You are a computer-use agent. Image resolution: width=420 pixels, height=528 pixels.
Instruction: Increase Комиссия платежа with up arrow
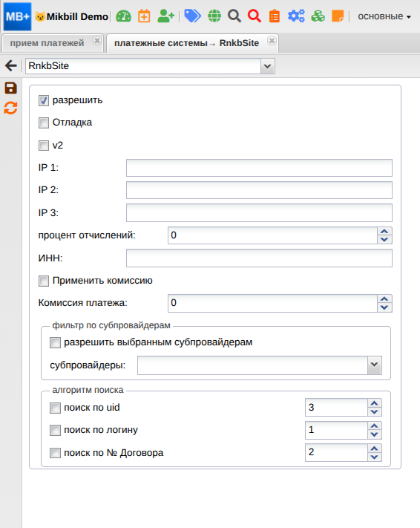pos(384,299)
